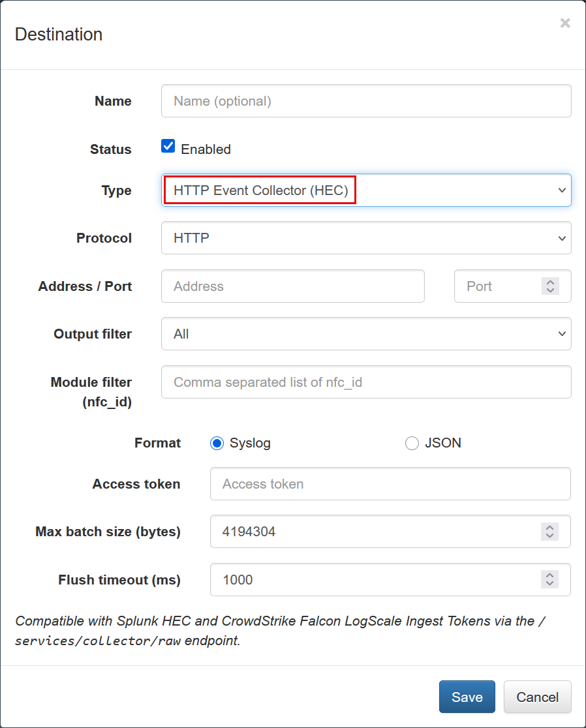Click the Address input field
The height and width of the screenshot is (728, 586).
click(x=292, y=286)
